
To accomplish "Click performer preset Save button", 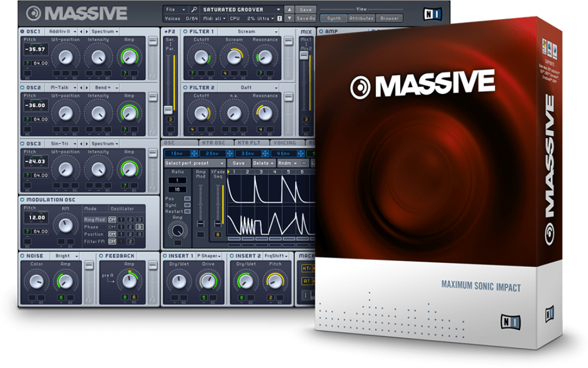I will [x=238, y=163].
